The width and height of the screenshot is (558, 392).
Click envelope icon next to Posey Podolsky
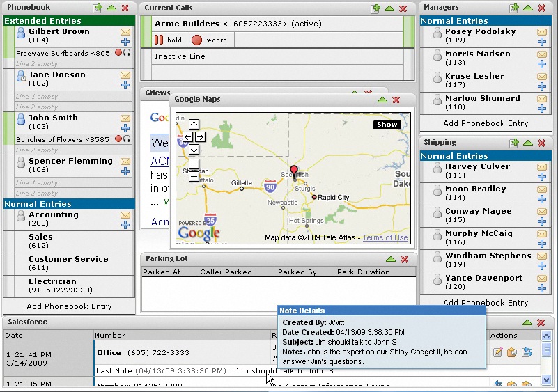tap(542, 32)
